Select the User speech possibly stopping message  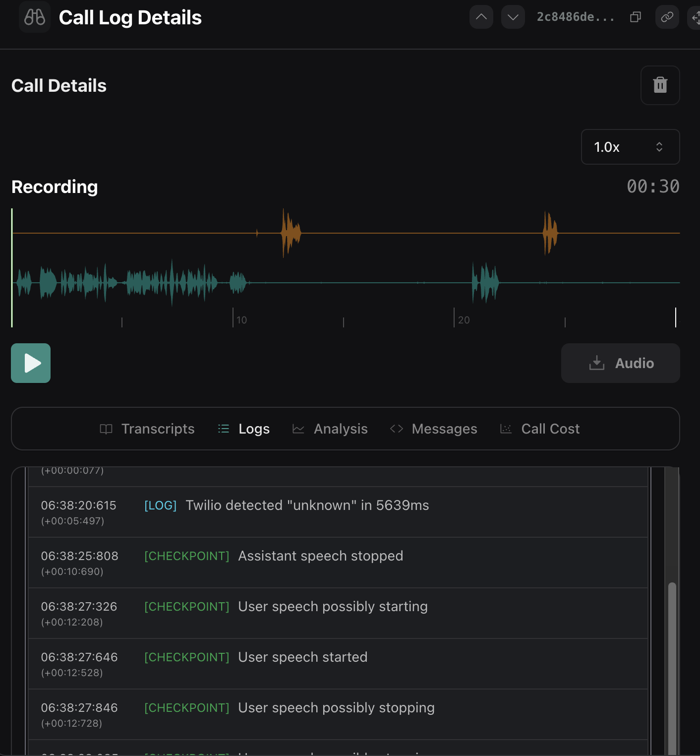point(337,707)
